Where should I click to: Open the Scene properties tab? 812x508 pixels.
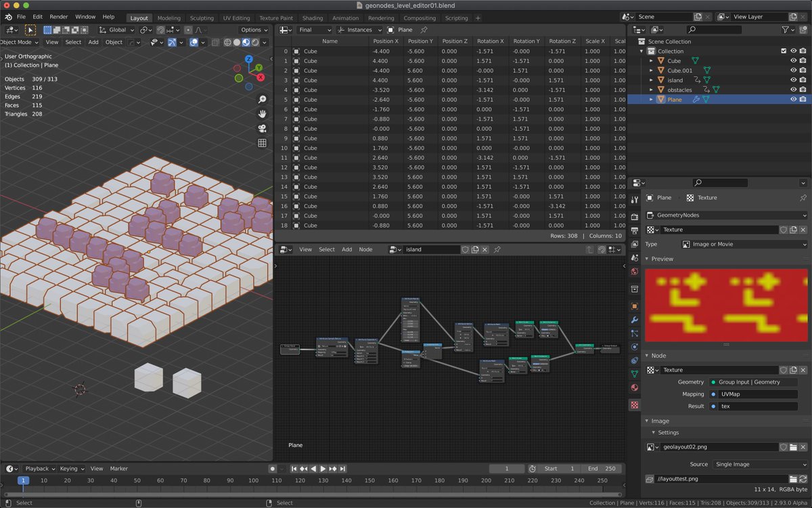tap(634, 258)
